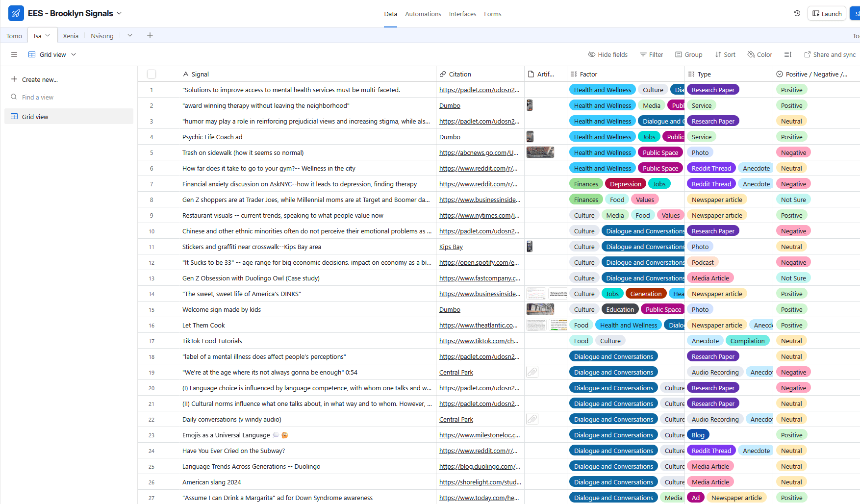Click the Signal field text icon
This screenshot has height=504, width=860.
(186, 74)
